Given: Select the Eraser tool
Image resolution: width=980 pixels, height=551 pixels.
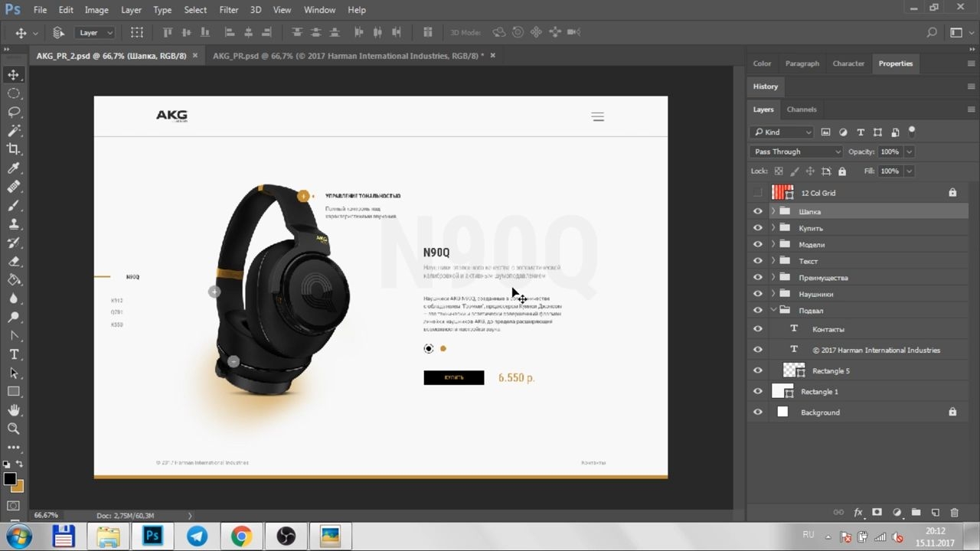Looking at the screenshot, I should click(14, 262).
